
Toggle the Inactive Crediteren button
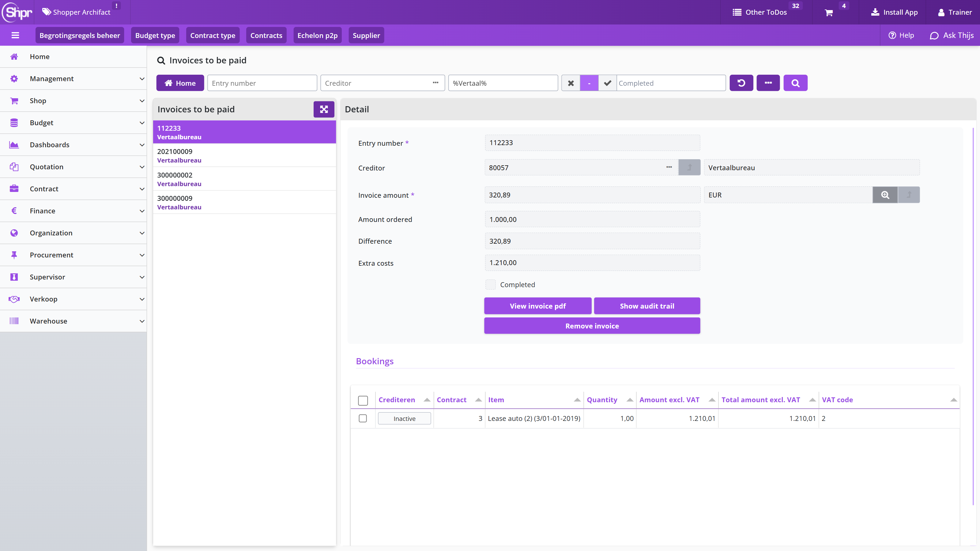pyautogui.click(x=404, y=418)
